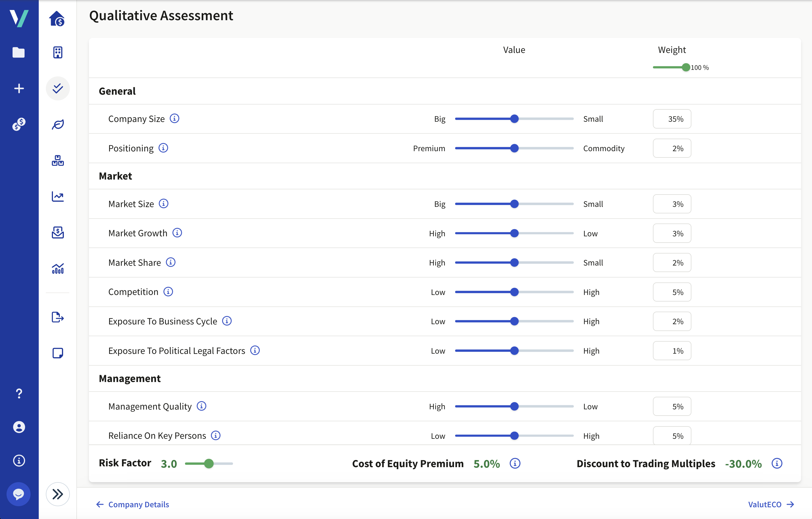Image resolution: width=812 pixels, height=519 pixels.
Task: Open the qualitative assessment checklist icon
Action: coord(57,88)
